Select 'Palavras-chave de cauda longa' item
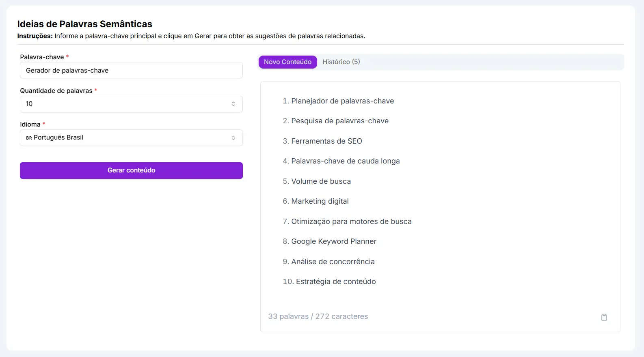 click(346, 161)
